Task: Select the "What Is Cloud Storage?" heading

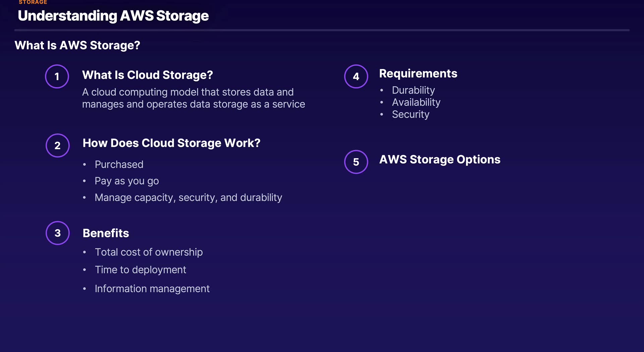Action: click(x=148, y=75)
